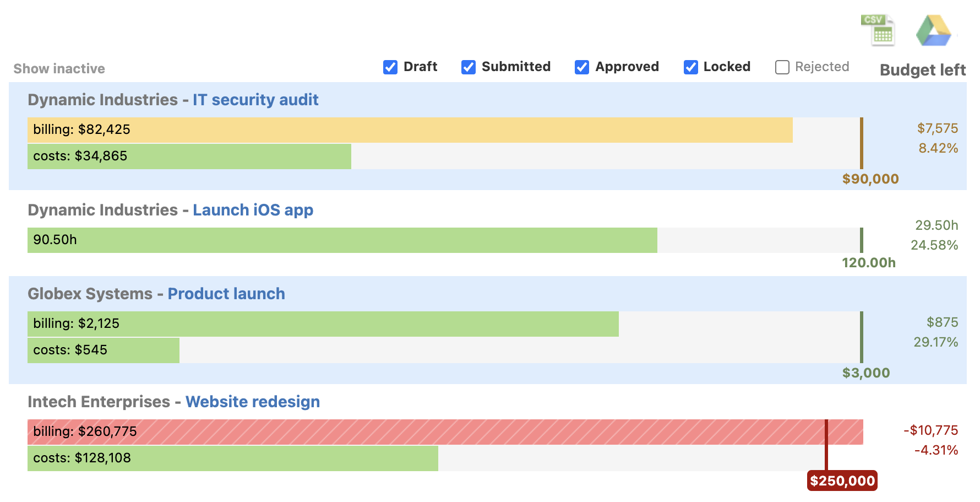This screenshot has width=980, height=502.
Task: Click the yellow billing $82,425 bar
Action: [x=410, y=130]
